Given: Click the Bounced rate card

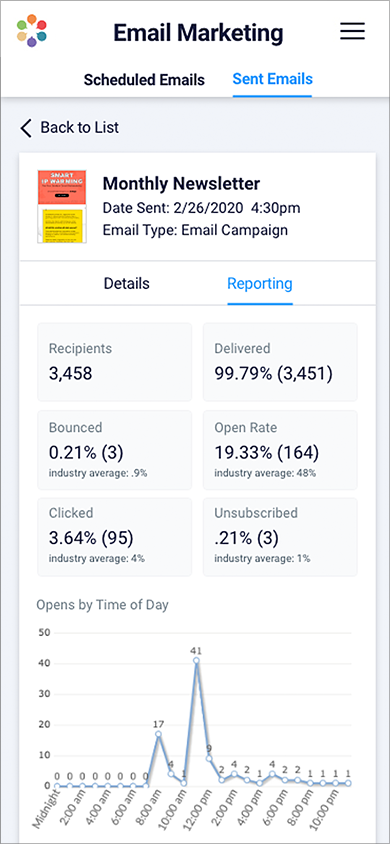Looking at the screenshot, I should point(114,450).
